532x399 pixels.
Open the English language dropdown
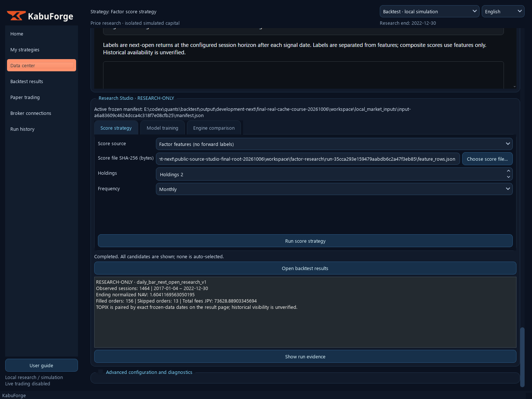coord(503,11)
